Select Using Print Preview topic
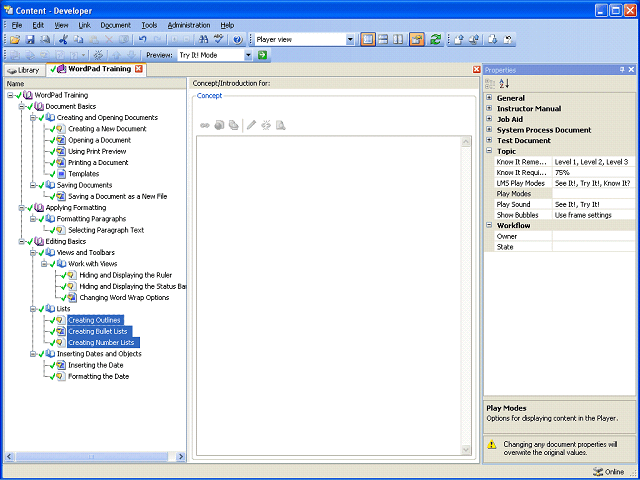 pos(97,151)
